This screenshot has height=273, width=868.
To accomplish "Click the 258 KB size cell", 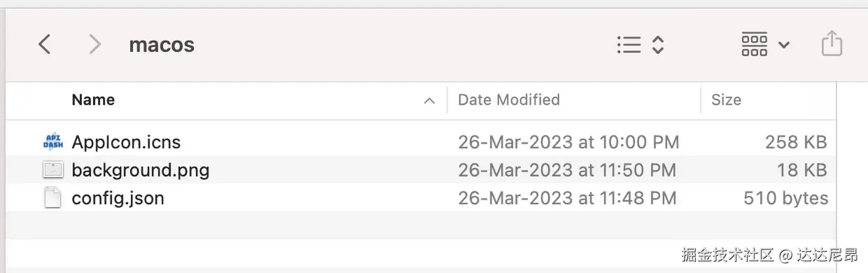I will pyautogui.click(x=795, y=142).
